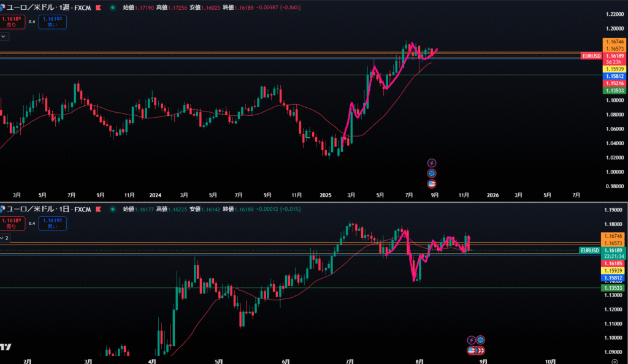Click the red 1.15216 price label on weekly axis
Image resolution: width=628 pixels, height=364 pixels.
(615, 83)
